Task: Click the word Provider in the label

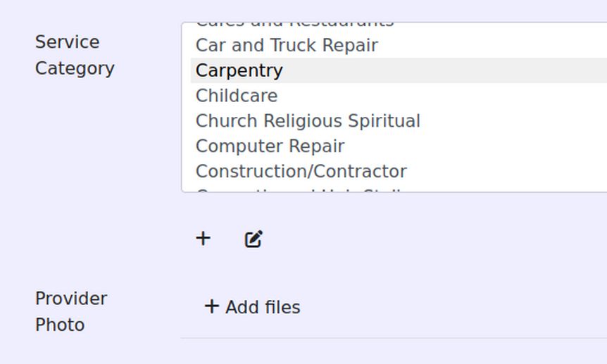Action: (x=71, y=299)
